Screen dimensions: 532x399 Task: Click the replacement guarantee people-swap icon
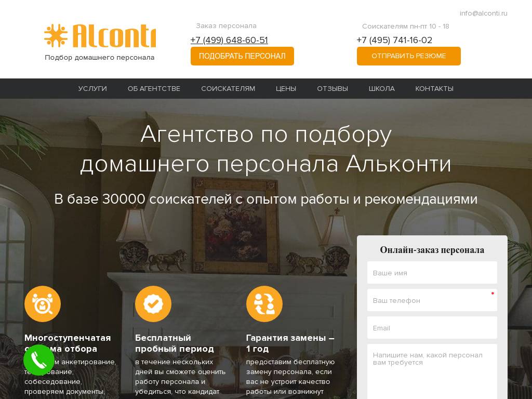click(264, 303)
